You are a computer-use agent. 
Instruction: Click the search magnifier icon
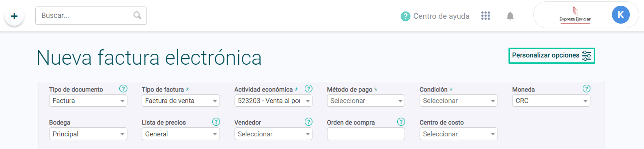pos(137,15)
